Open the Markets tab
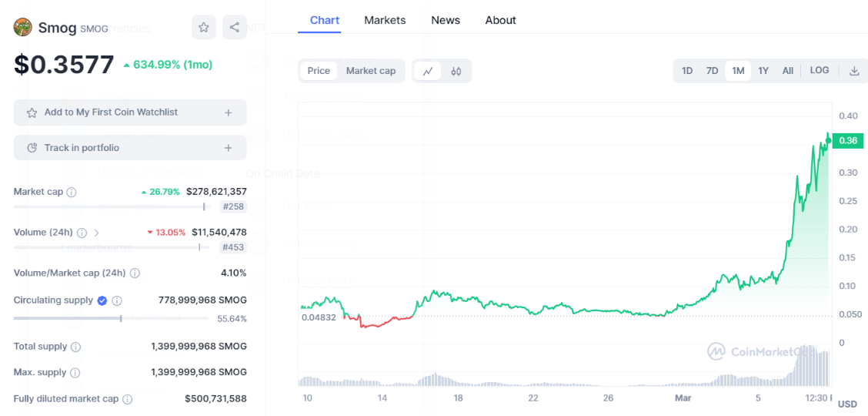868x416 pixels. point(385,20)
